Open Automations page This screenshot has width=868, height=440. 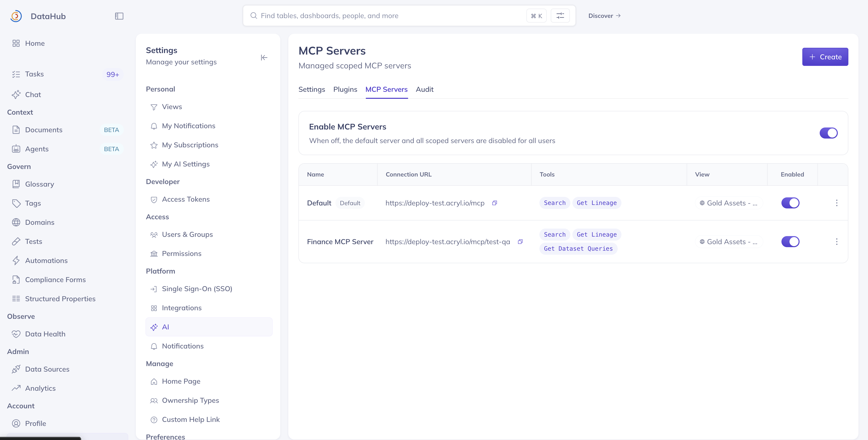coord(67,260)
